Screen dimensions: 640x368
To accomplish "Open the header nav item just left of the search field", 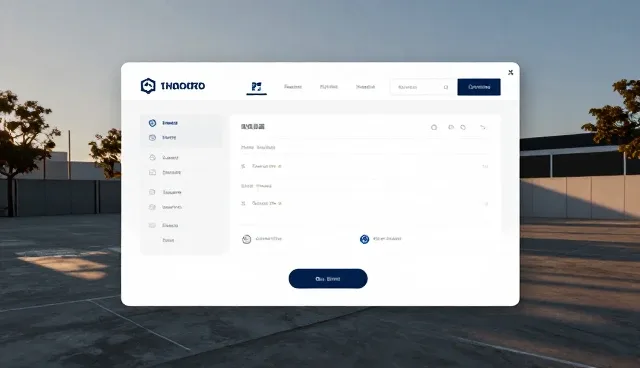I will (365, 87).
